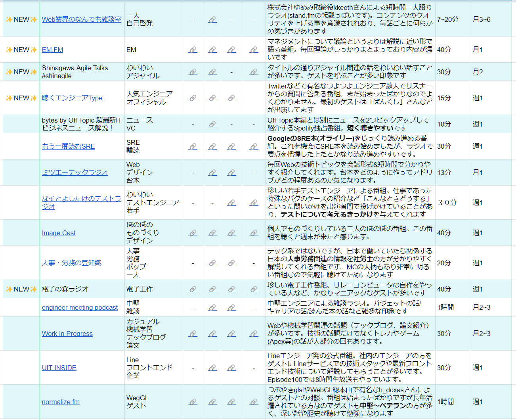Click the NEW label beside EM.FM

tap(21, 50)
